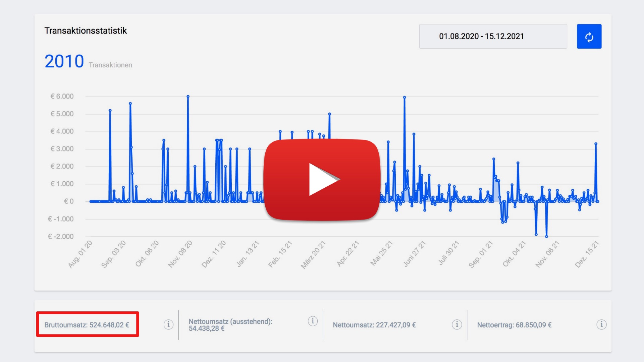Click the last data point spike at Dez. 15 21
The height and width of the screenshot is (362, 644).
[596, 144]
